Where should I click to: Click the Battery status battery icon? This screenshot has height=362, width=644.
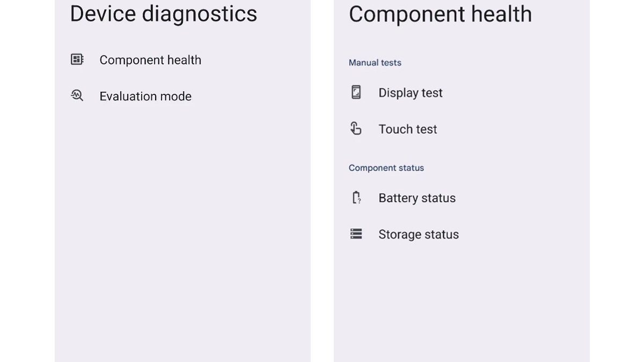click(356, 197)
